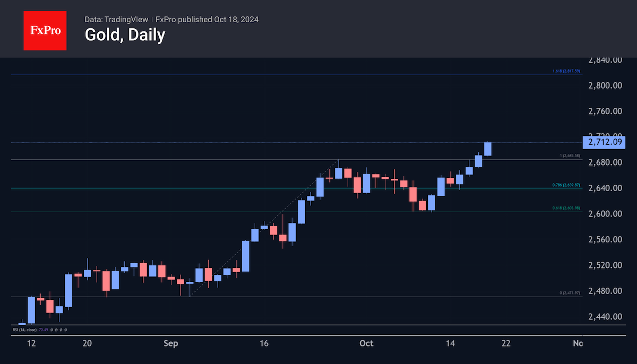This screenshot has height=364, width=637.
Task: Click the 1.618 Fibonacci level label
Action: 565,71
